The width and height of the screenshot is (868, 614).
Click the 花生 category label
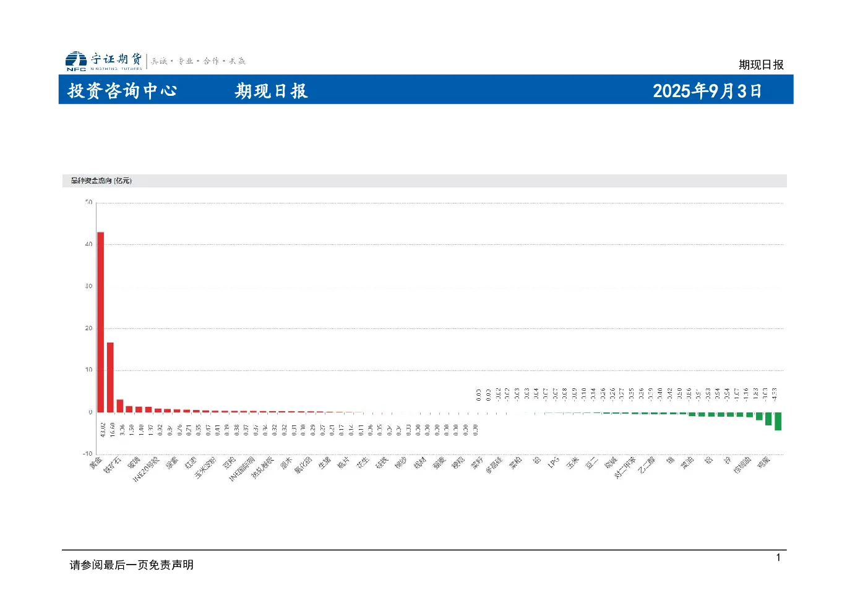(363, 463)
